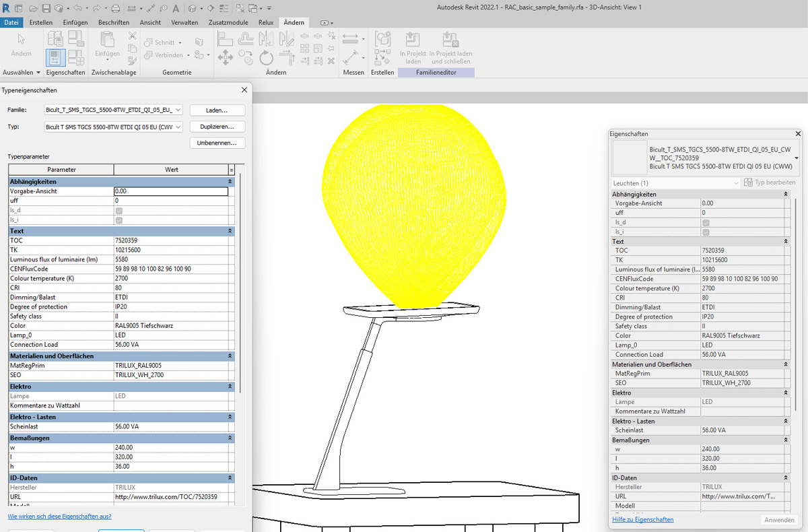The image size is (808, 532).
Task: Open the Familie dropdown
Action: (178, 110)
